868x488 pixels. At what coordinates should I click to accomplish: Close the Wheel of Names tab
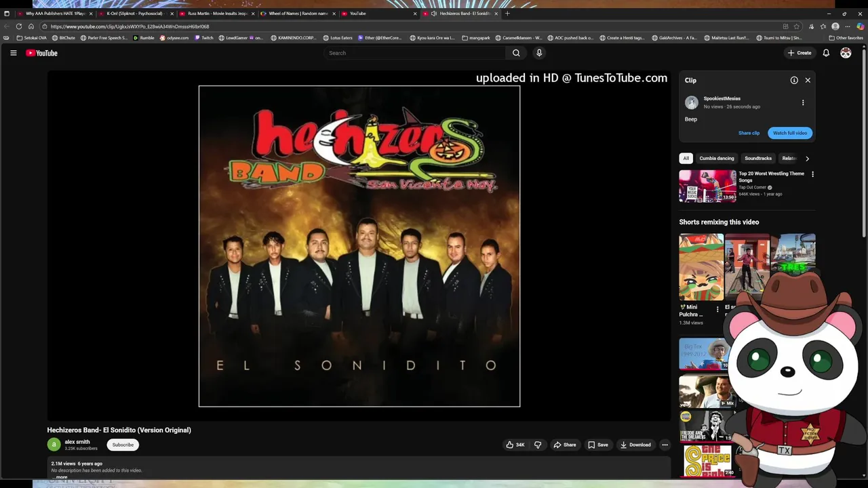(333, 14)
